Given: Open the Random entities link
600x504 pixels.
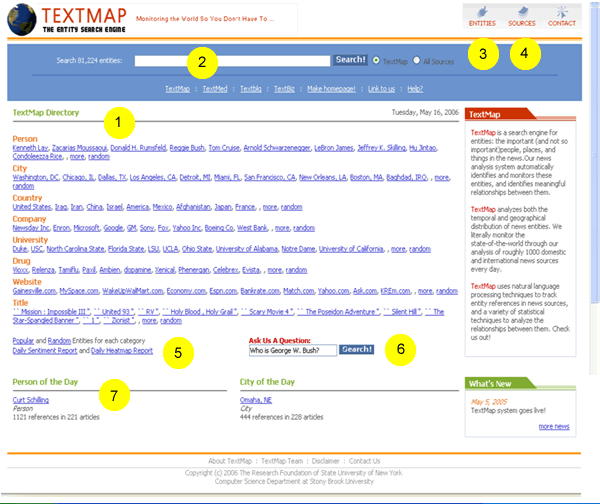Looking at the screenshot, I should click(59, 341).
